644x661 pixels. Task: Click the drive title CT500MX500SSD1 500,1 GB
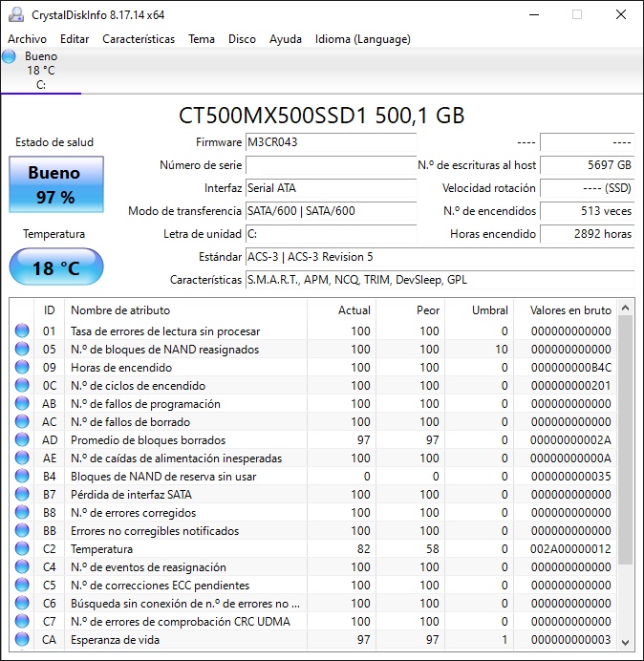pyautogui.click(x=321, y=115)
